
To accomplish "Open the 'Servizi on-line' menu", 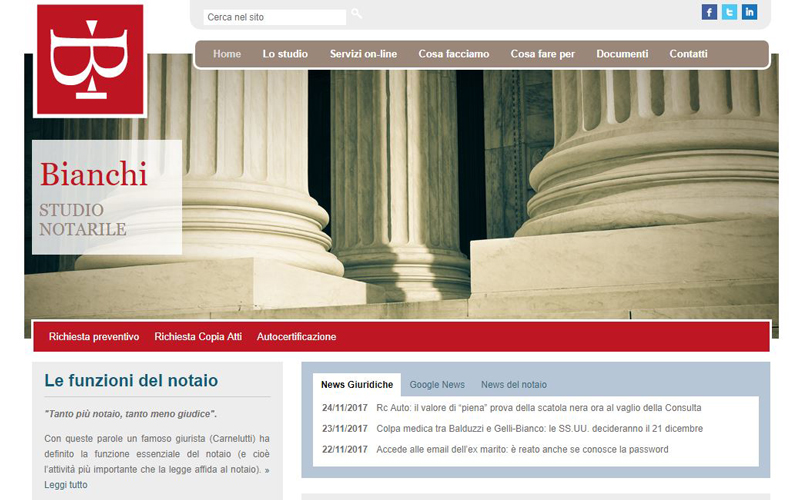I will [363, 54].
